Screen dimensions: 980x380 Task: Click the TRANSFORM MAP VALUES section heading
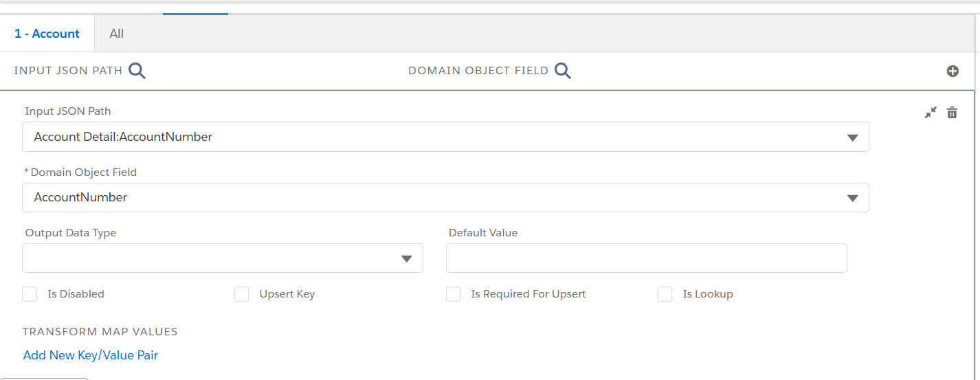[x=100, y=332]
